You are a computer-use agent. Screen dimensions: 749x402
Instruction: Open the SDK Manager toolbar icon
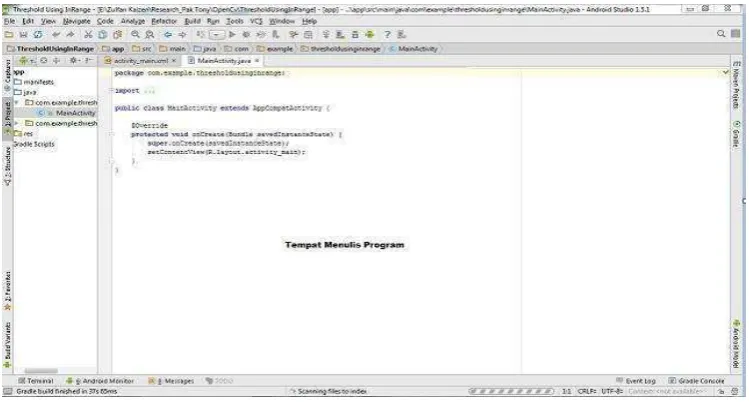click(x=355, y=34)
